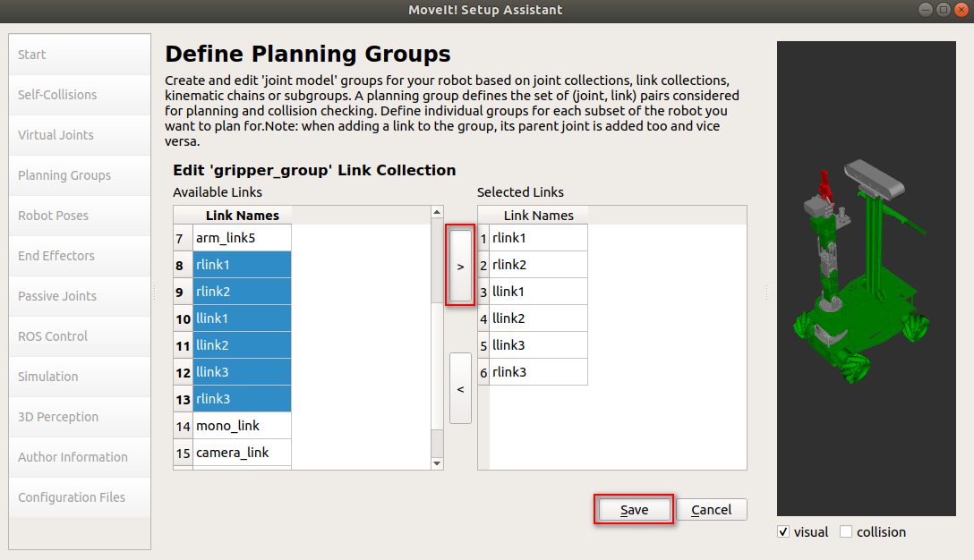Click the Selected Links 'Link Names' column header
The image size is (974, 560).
coord(538,216)
